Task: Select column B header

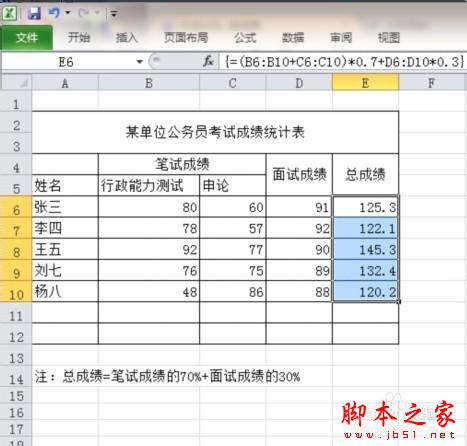Action: [x=149, y=83]
